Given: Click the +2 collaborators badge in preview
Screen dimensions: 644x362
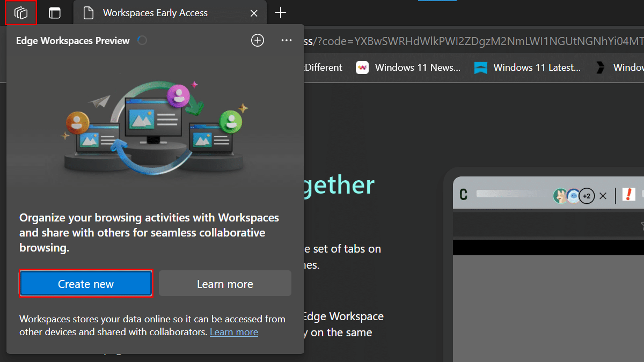Looking at the screenshot, I should pos(587,196).
